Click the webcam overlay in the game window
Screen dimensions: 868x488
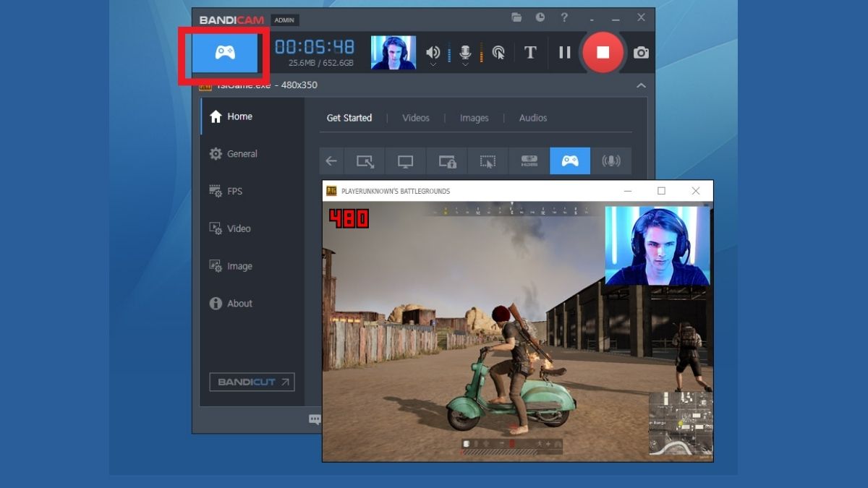click(658, 246)
